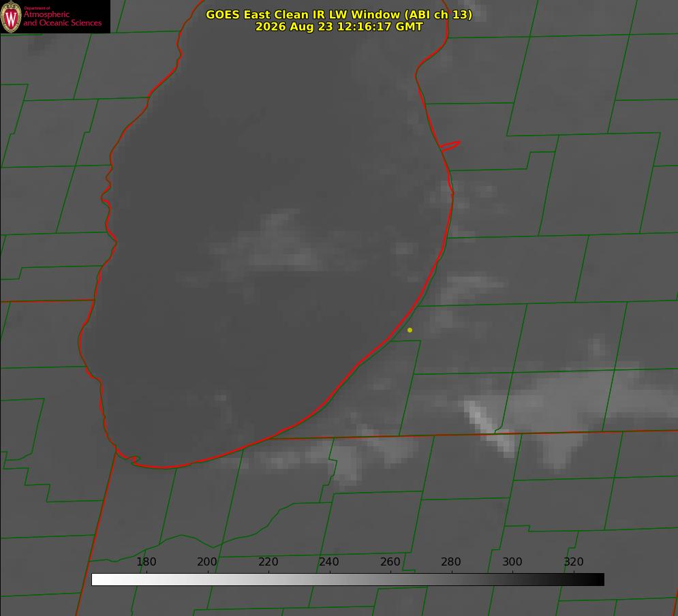
Task: Click the UW crest logo
Action: coord(11,17)
